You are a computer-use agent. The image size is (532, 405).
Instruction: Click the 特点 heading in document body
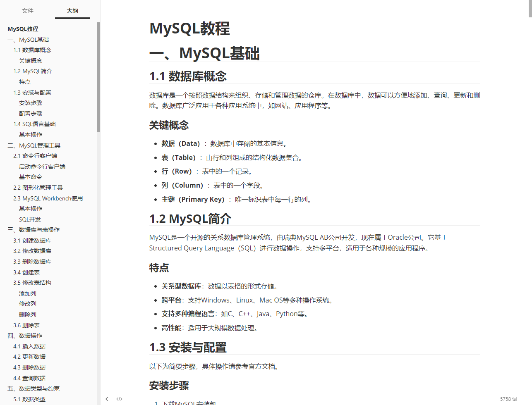159,268
